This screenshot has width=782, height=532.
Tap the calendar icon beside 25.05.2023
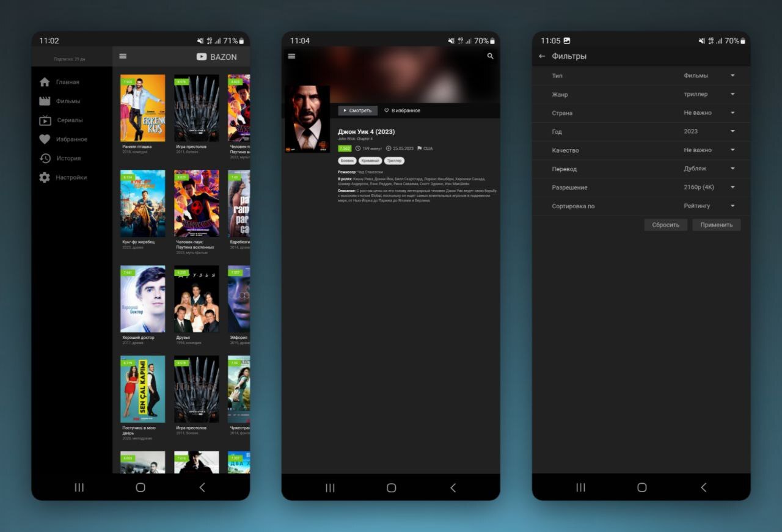tap(389, 148)
